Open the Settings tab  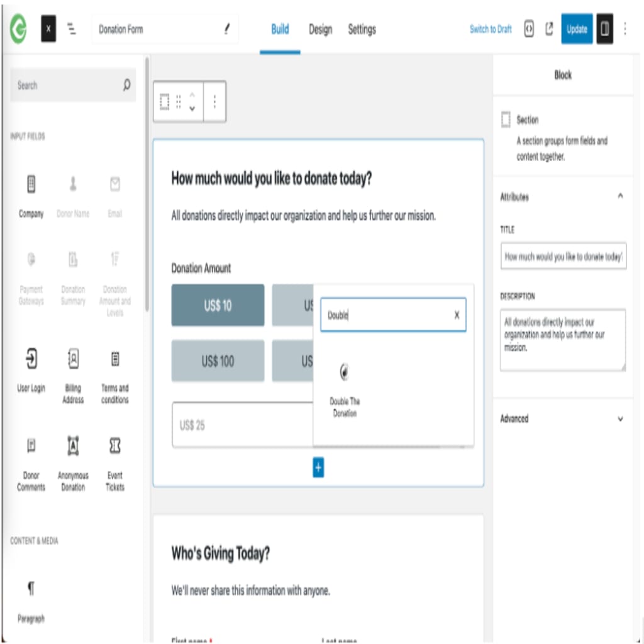[362, 30]
